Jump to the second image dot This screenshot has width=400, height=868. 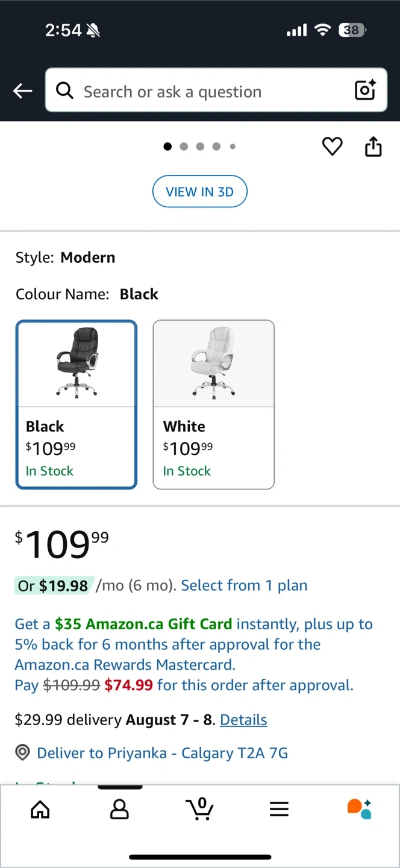[x=184, y=146]
